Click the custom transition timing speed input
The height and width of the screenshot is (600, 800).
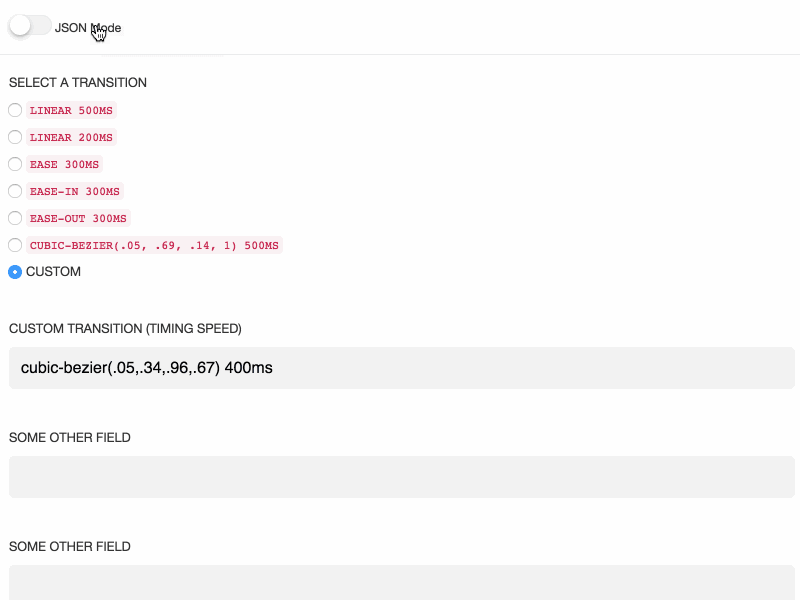(400, 367)
